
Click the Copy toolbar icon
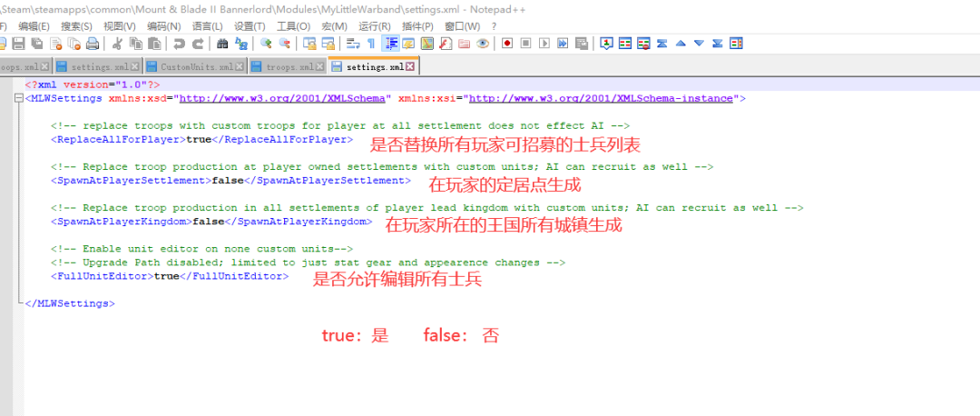point(135,44)
